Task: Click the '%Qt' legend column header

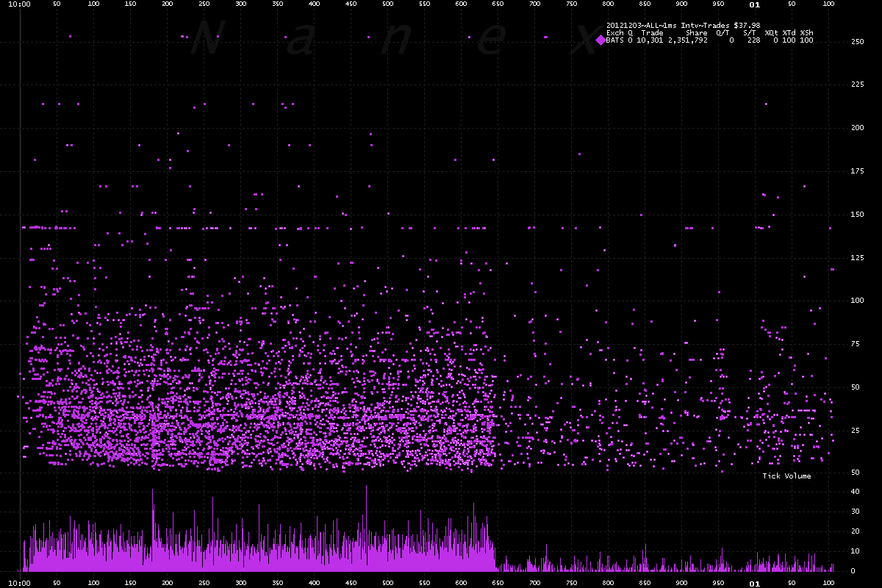Action: [x=771, y=33]
